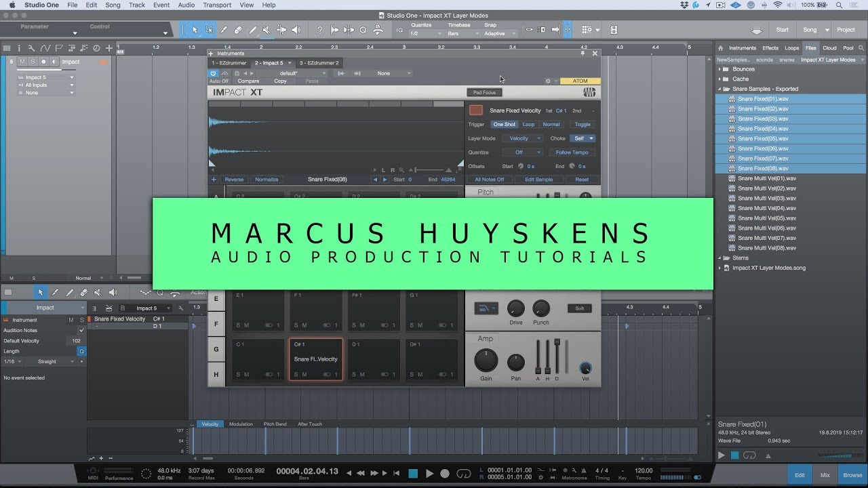Click the Record button in transport

(x=445, y=473)
